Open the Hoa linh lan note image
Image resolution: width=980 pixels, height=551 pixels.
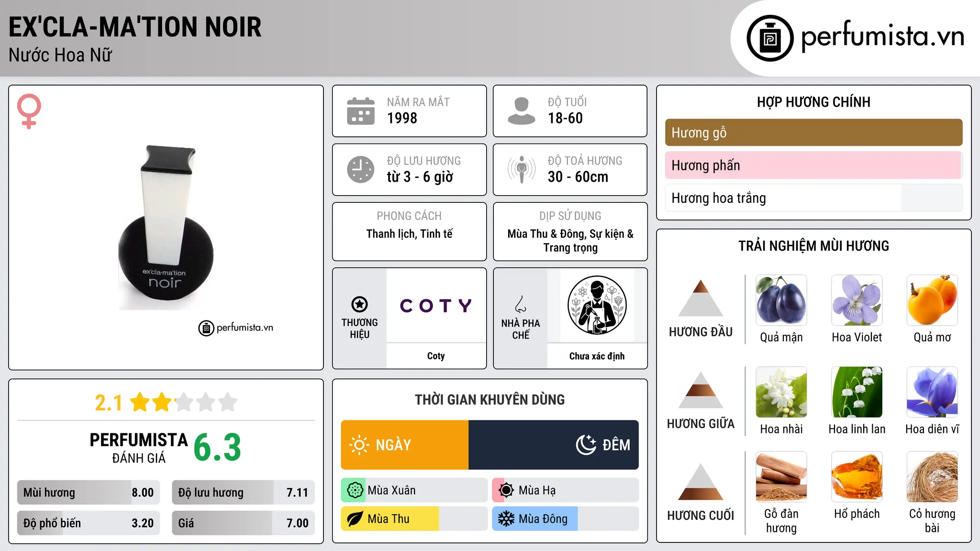[857, 392]
